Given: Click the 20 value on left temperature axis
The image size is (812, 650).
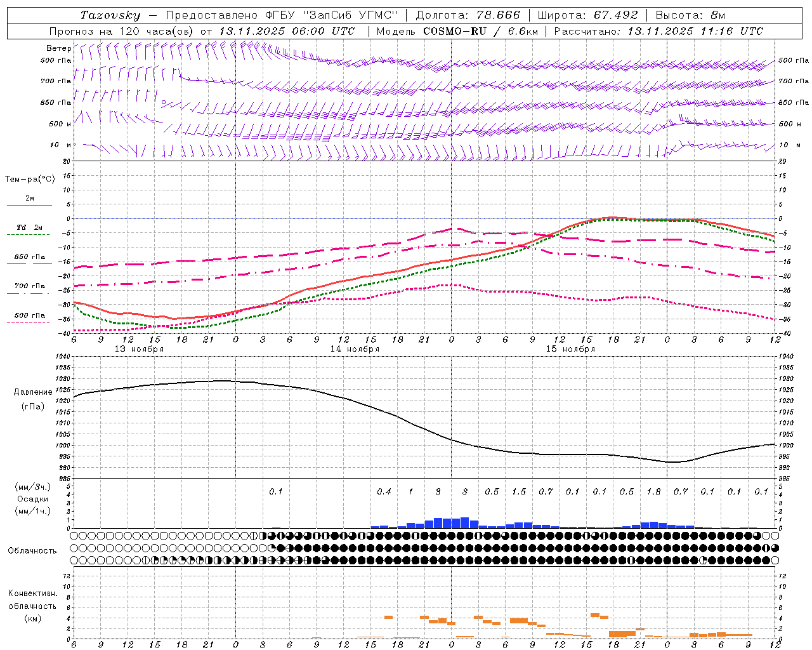Looking at the screenshot, I should (x=67, y=161).
